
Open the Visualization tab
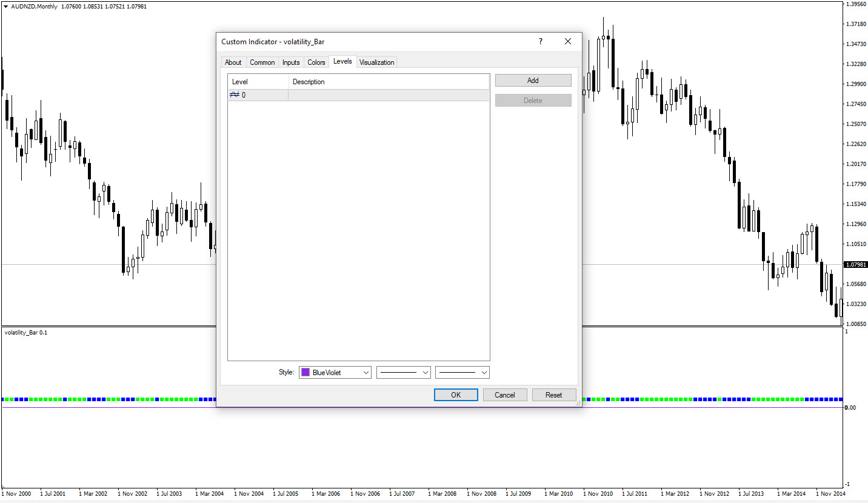click(377, 62)
